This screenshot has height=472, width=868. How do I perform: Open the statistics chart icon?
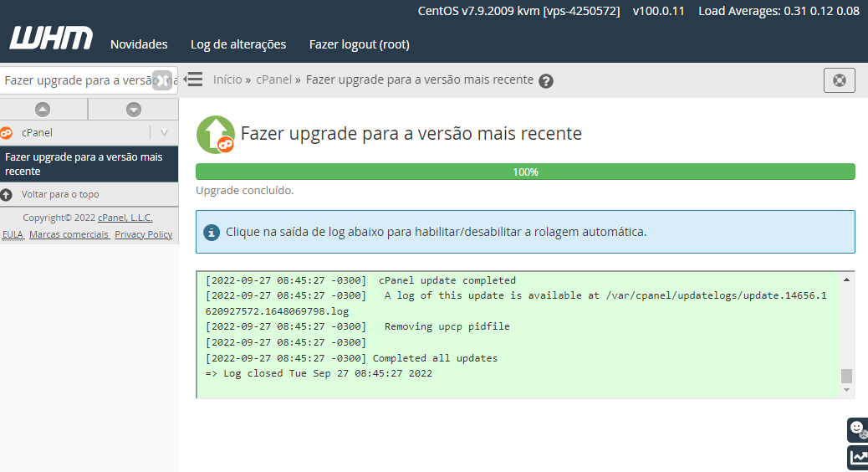tap(857, 458)
